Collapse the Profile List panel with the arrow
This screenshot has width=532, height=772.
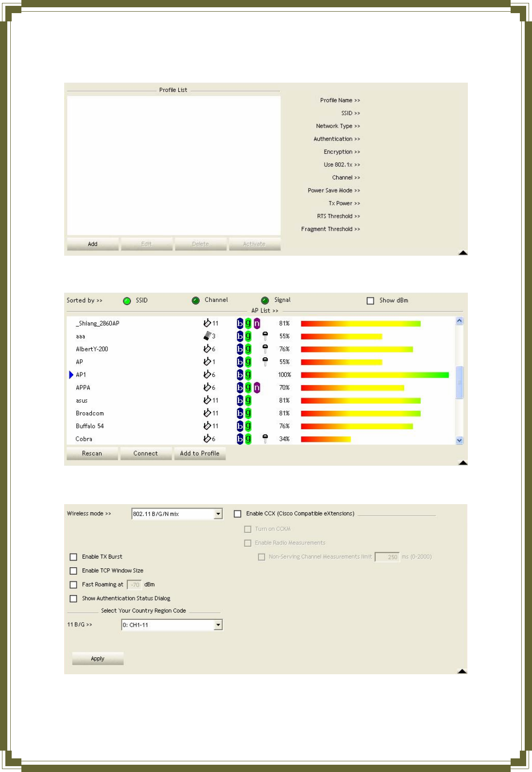point(463,252)
